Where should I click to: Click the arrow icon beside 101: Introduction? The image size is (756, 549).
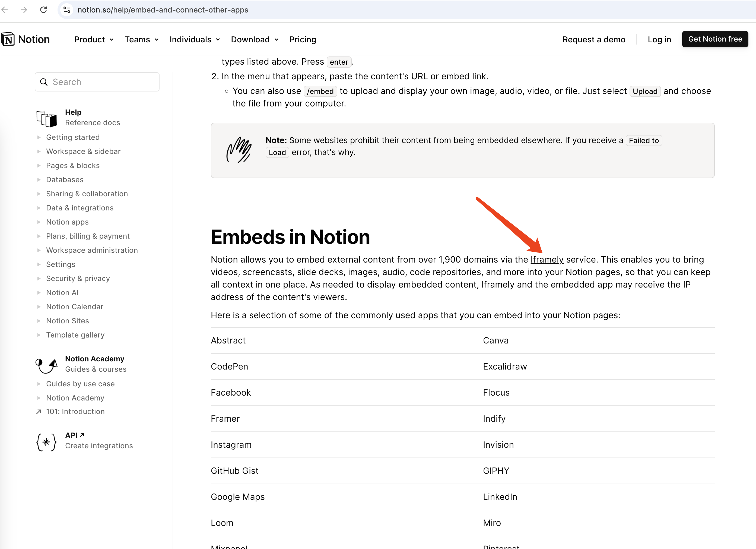39,412
